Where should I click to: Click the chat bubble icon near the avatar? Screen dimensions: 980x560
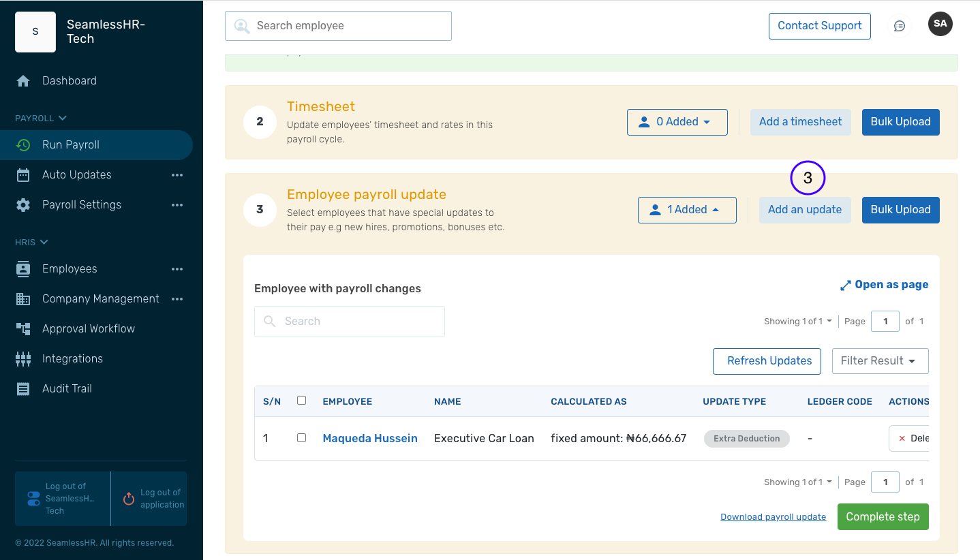coord(899,25)
